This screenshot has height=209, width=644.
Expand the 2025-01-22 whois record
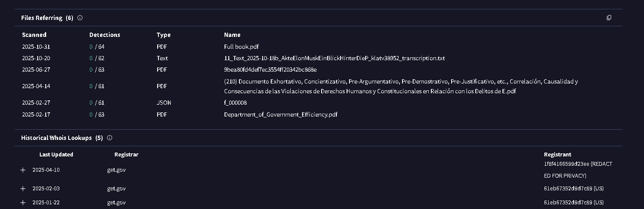23,203
